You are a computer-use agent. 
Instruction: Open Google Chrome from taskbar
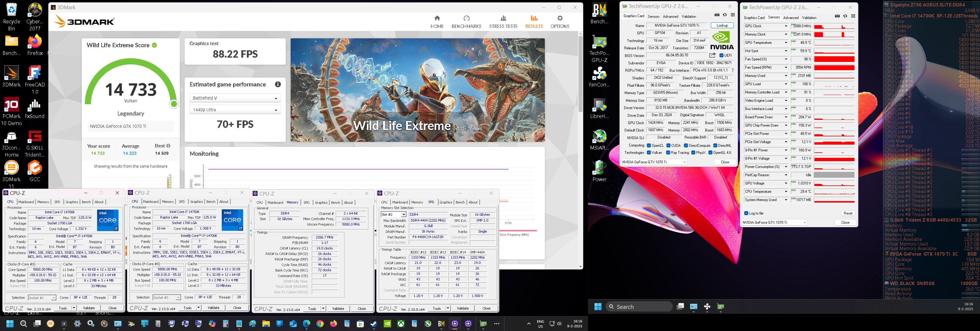coord(320,324)
